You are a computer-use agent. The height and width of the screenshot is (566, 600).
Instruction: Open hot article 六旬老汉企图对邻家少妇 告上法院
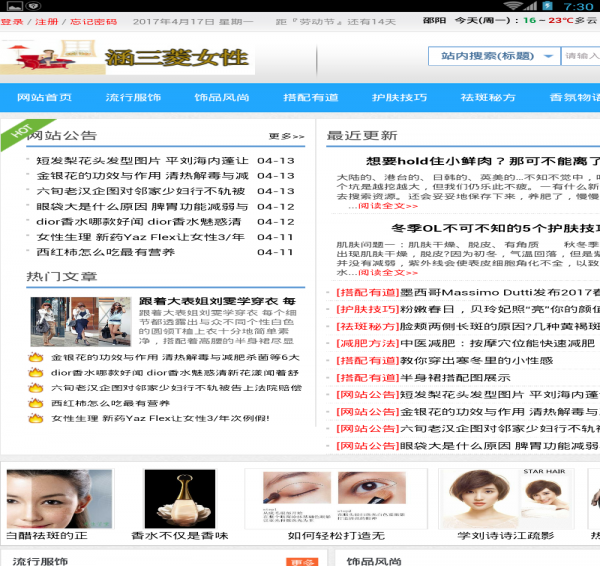[176, 388]
